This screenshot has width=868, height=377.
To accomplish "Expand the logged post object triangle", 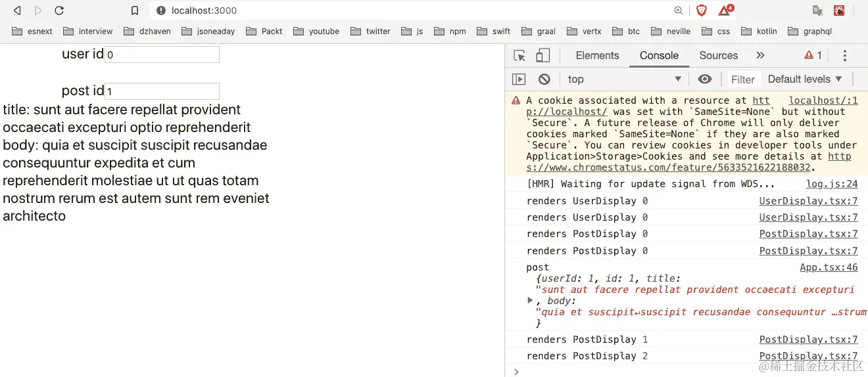I will pyautogui.click(x=531, y=300).
